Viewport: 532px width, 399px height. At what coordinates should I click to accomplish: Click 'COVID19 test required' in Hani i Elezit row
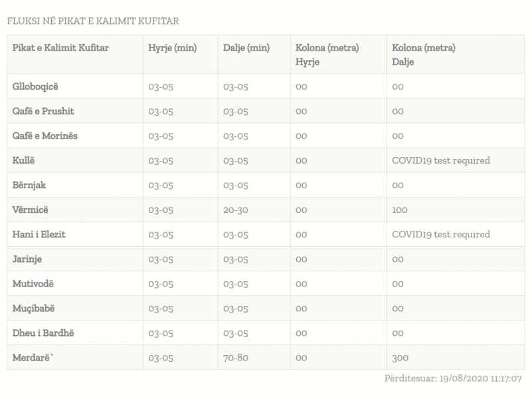(x=441, y=234)
